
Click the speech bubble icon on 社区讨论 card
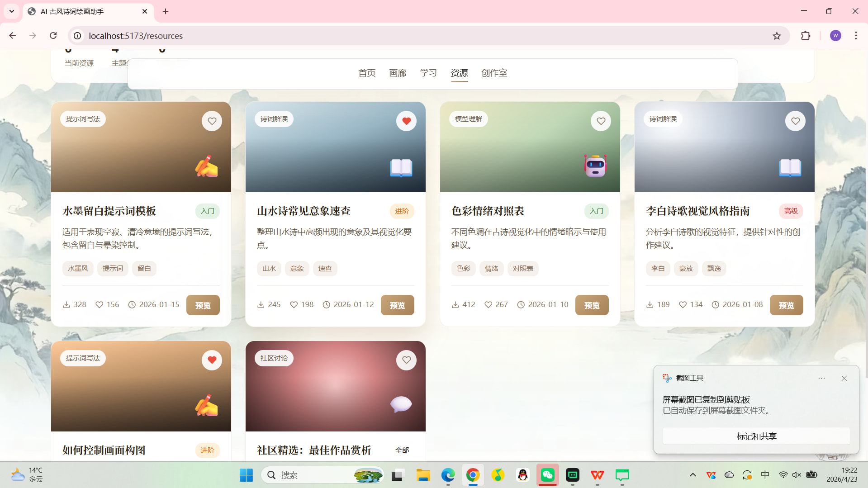(401, 404)
